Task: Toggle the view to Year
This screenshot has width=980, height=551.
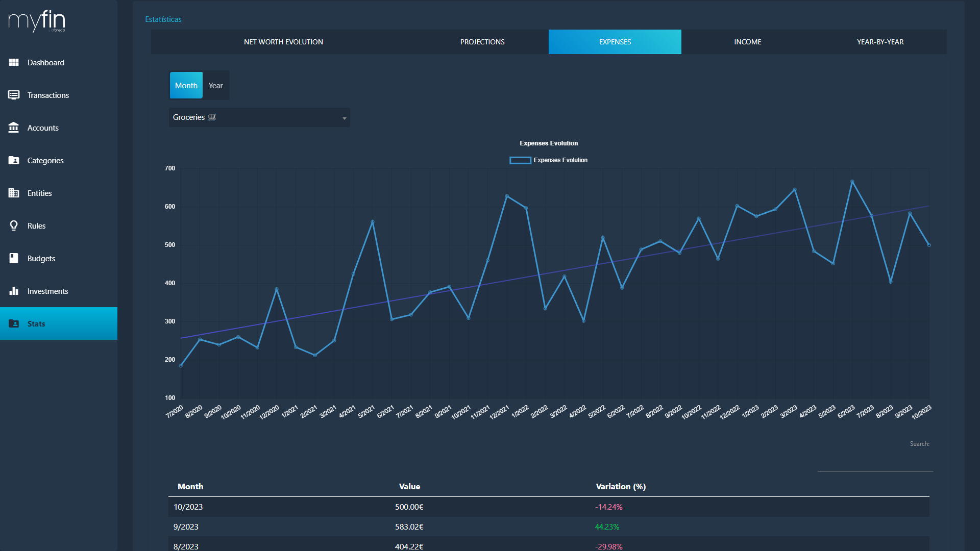Action: click(215, 85)
